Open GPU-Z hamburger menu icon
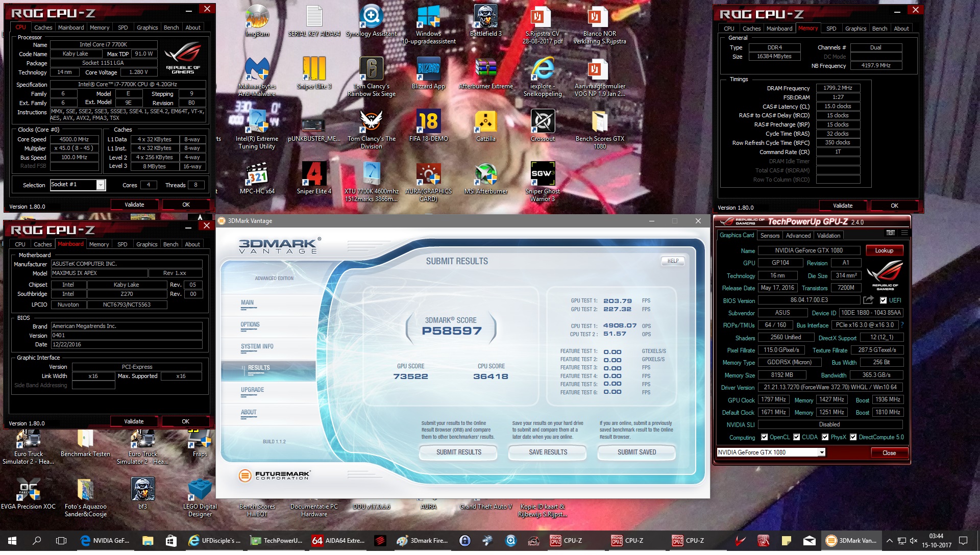 tap(904, 233)
